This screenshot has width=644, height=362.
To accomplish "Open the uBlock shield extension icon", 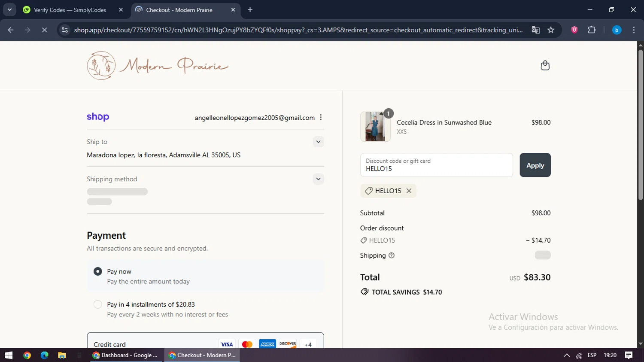I will [574, 30].
